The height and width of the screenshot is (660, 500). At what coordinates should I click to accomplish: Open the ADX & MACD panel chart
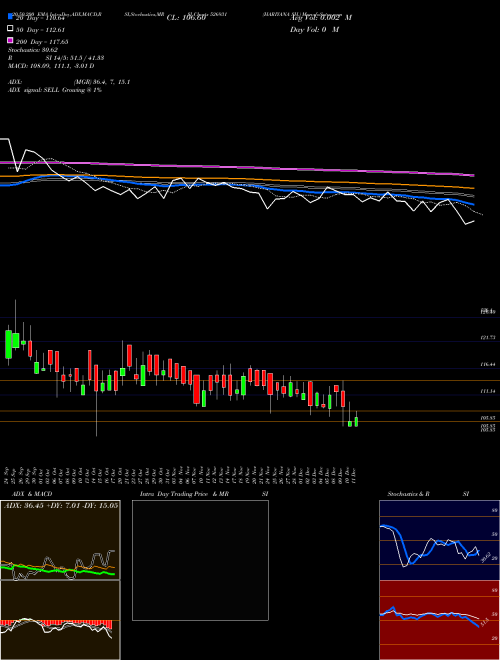60,540
